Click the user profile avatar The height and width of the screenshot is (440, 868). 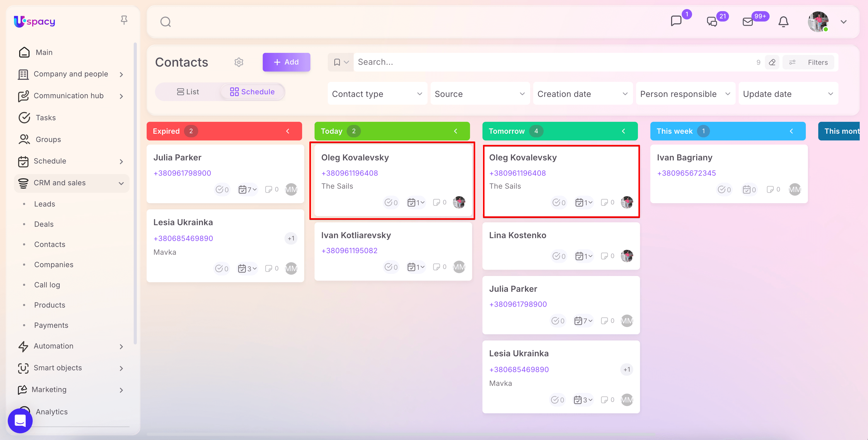(819, 22)
